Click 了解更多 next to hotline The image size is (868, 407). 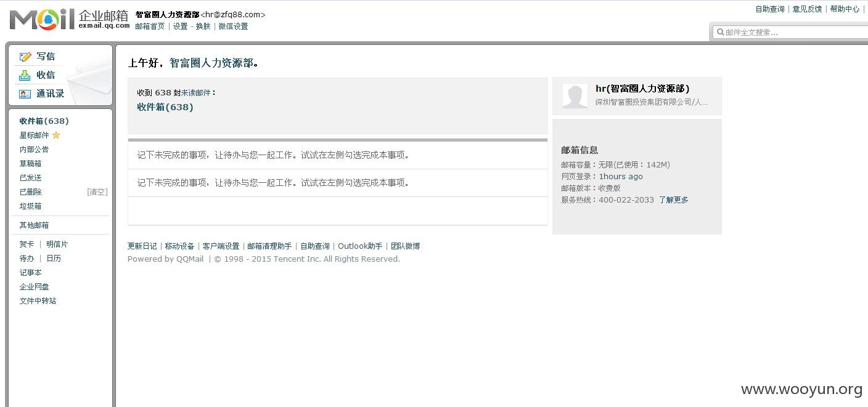(673, 199)
